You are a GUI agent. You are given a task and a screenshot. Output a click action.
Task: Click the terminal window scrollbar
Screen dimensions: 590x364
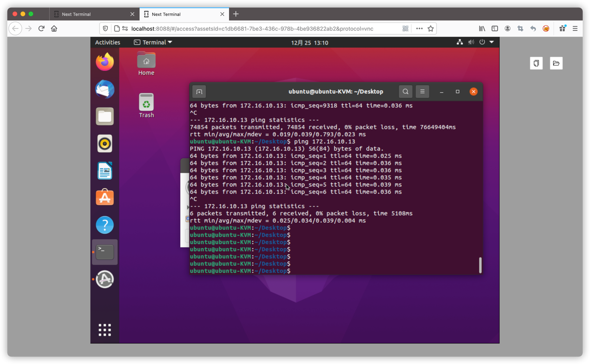coord(480,265)
